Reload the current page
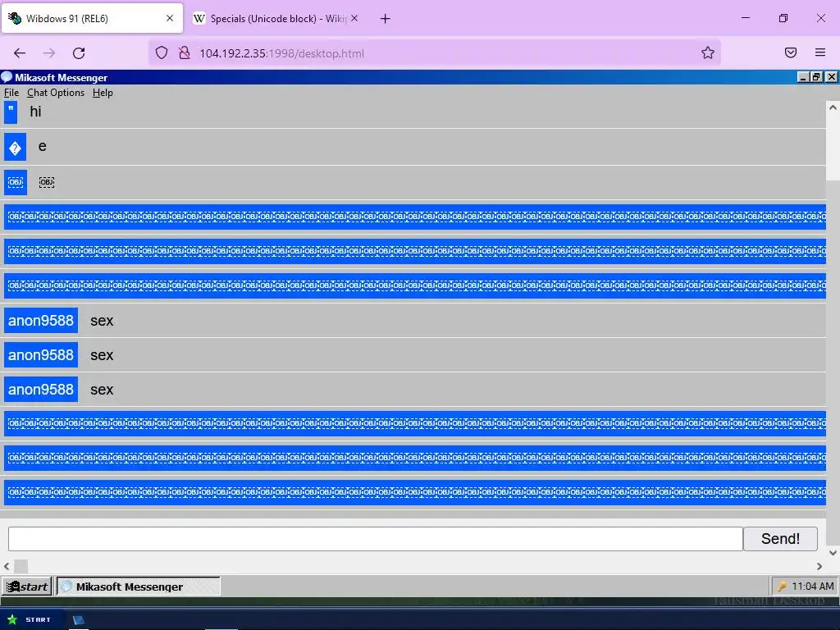 coord(79,53)
